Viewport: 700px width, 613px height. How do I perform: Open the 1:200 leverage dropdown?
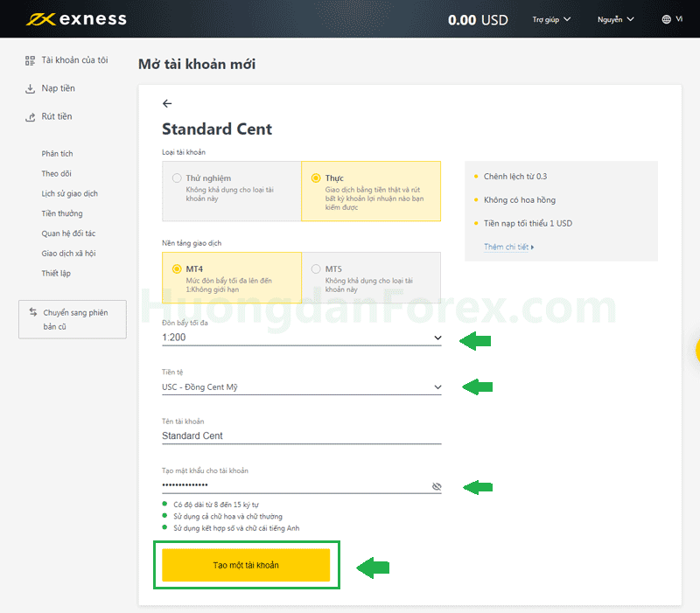click(x=302, y=338)
